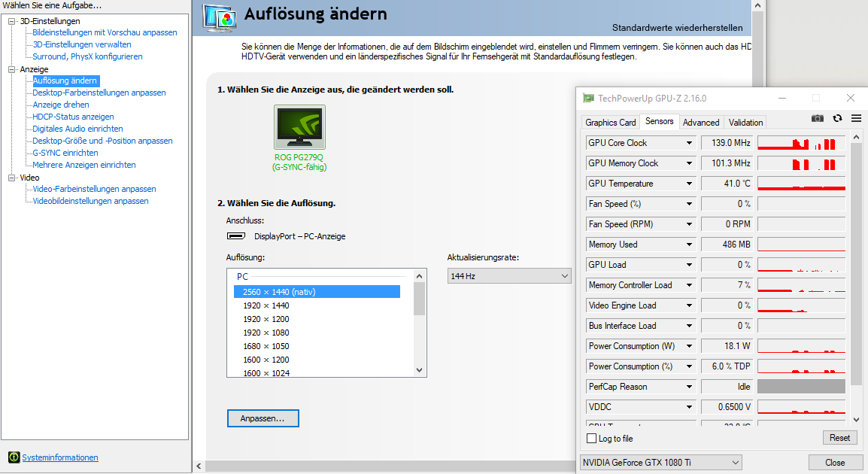Open the NVIDIA GeForce GTX 1080 Ti selector
This screenshot has height=474, width=868.
pos(661,463)
